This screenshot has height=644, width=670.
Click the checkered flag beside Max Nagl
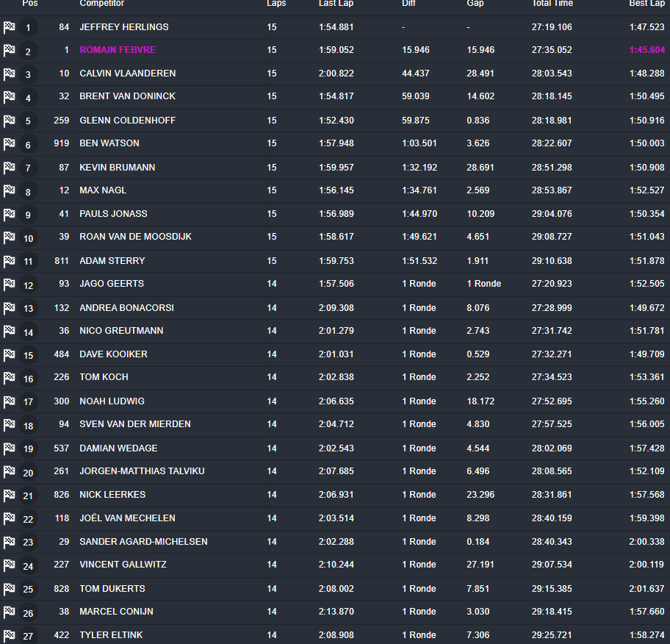pyautogui.click(x=9, y=190)
